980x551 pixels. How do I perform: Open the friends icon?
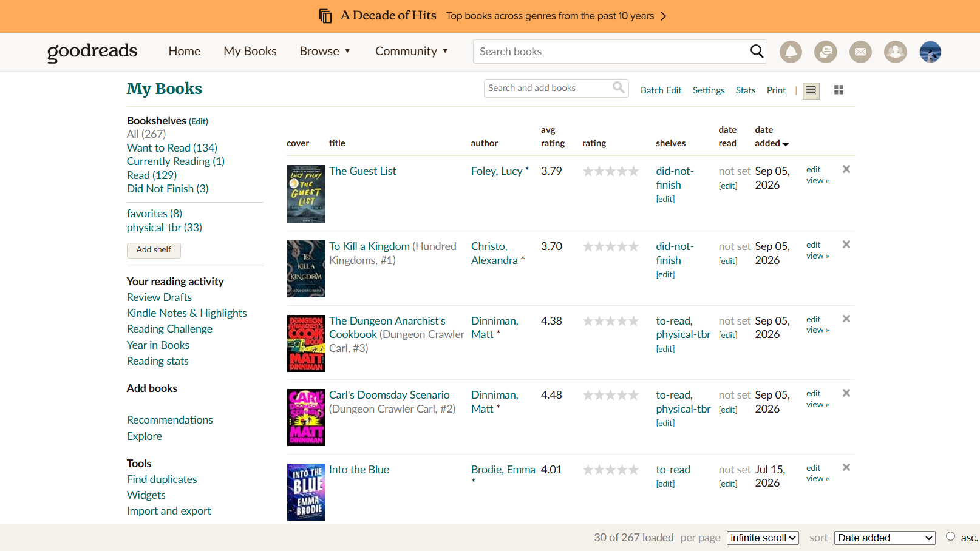click(x=896, y=52)
